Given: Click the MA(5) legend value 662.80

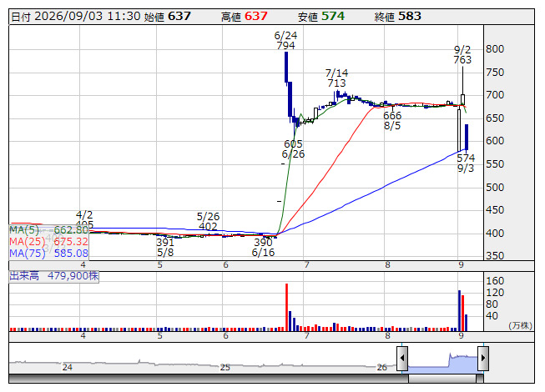Looking at the screenshot, I should tap(71, 230).
